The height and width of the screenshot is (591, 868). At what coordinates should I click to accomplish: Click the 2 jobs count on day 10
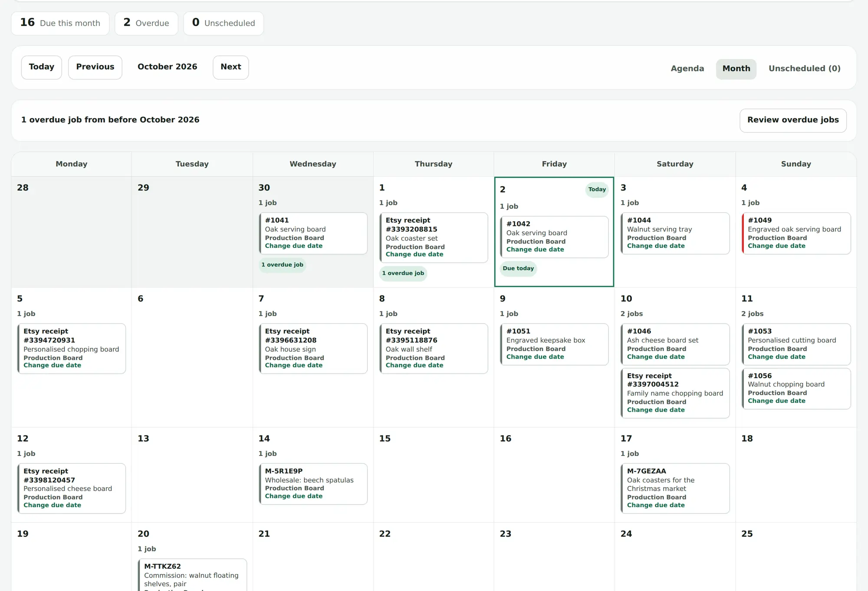tap(631, 314)
